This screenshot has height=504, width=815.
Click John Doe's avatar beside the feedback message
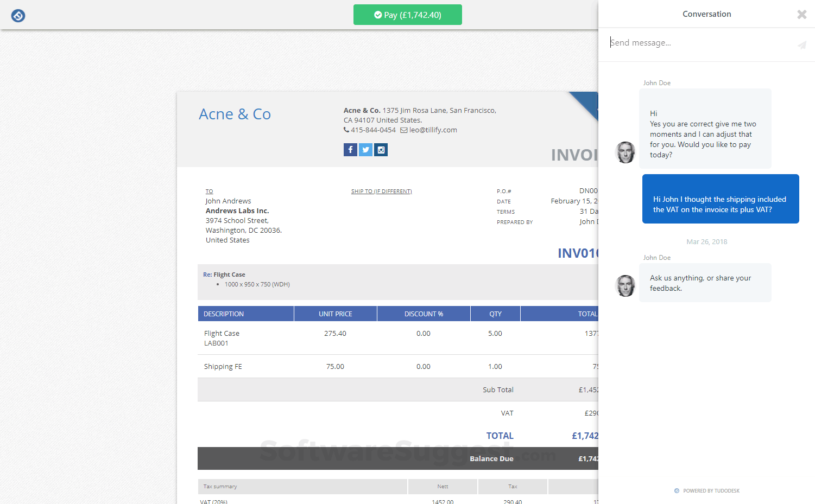625,285
